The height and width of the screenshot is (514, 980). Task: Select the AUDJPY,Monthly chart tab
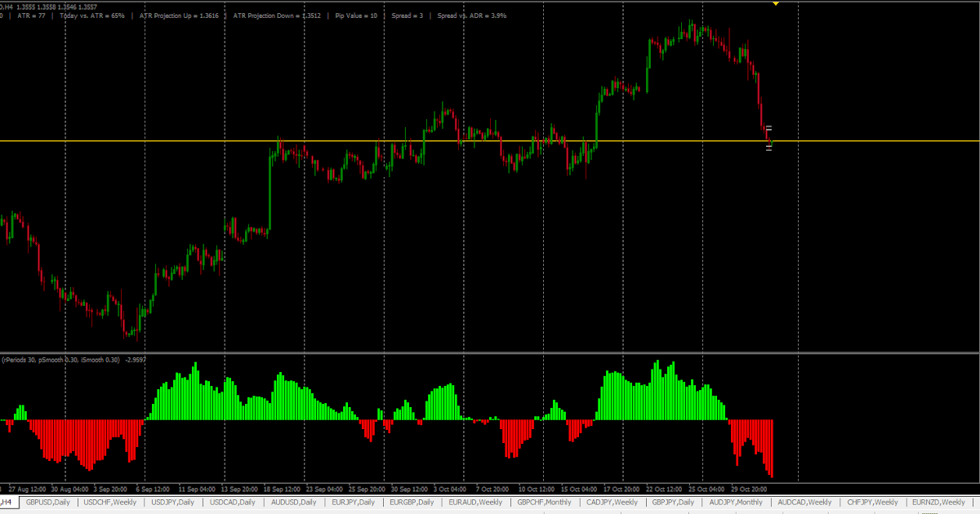coord(736,503)
